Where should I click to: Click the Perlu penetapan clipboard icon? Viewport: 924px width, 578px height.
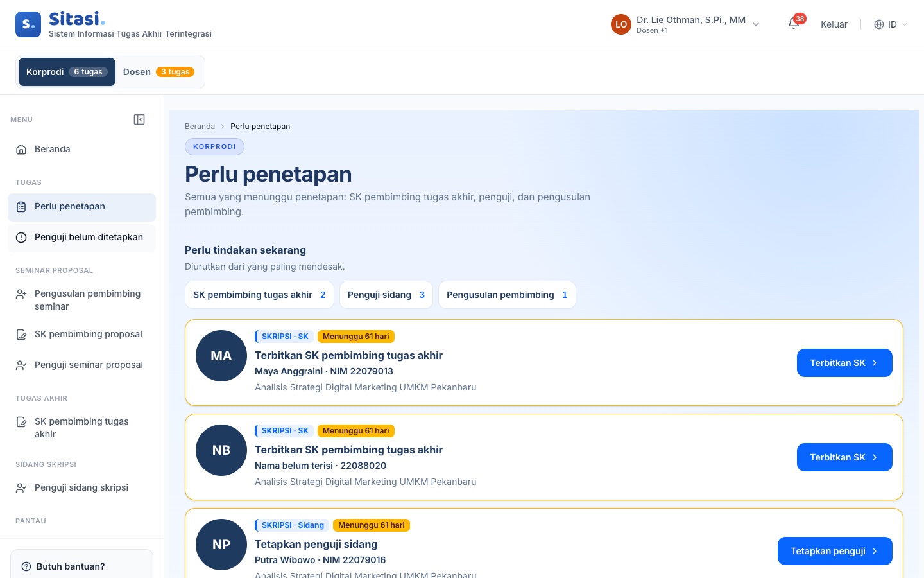click(21, 207)
